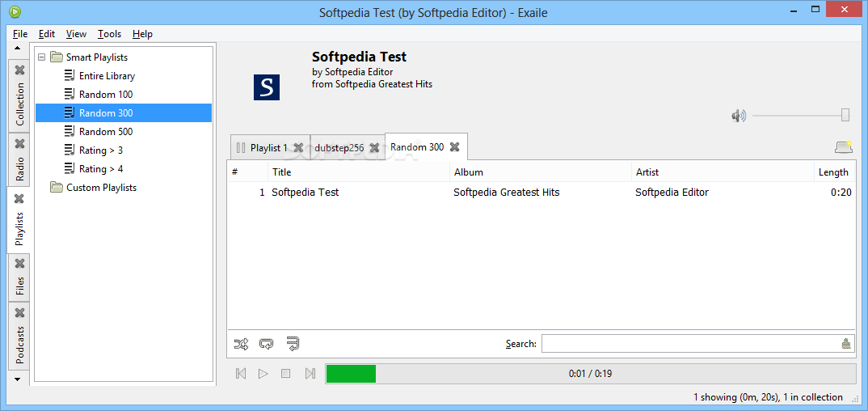
Task: Focus the playlist Search input field
Action: click(691, 344)
